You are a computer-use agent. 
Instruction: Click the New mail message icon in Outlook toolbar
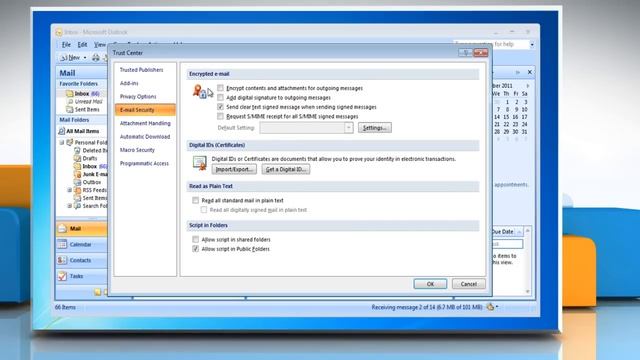pyautogui.click(x=64, y=58)
